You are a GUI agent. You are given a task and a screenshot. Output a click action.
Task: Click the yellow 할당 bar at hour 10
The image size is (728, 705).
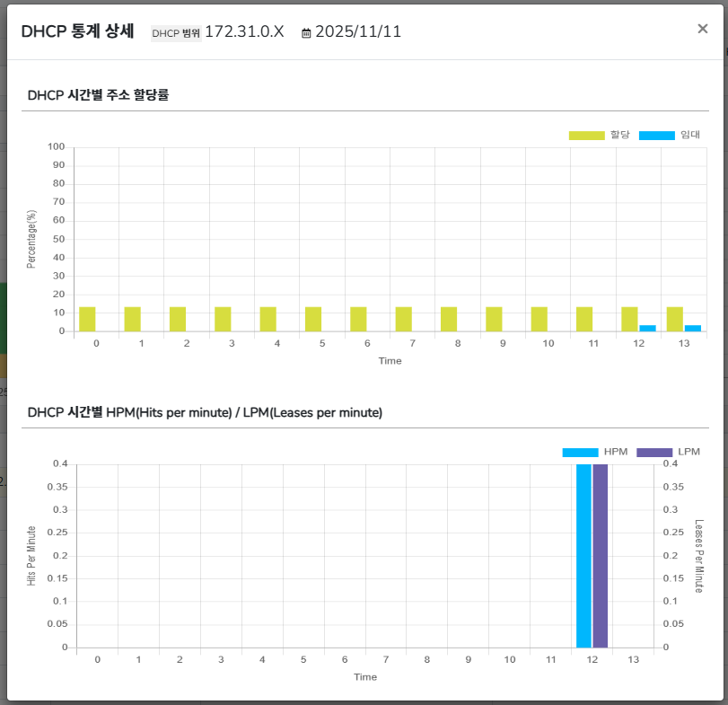tap(539, 320)
